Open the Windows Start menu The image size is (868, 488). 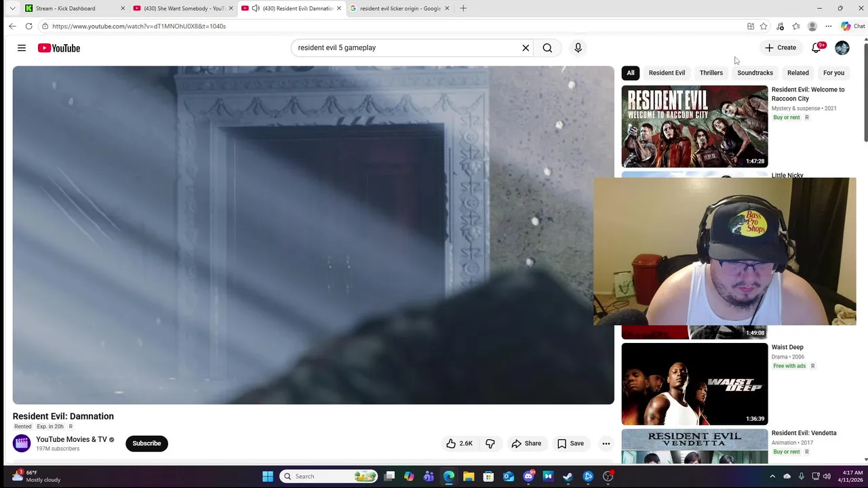click(268, 476)
